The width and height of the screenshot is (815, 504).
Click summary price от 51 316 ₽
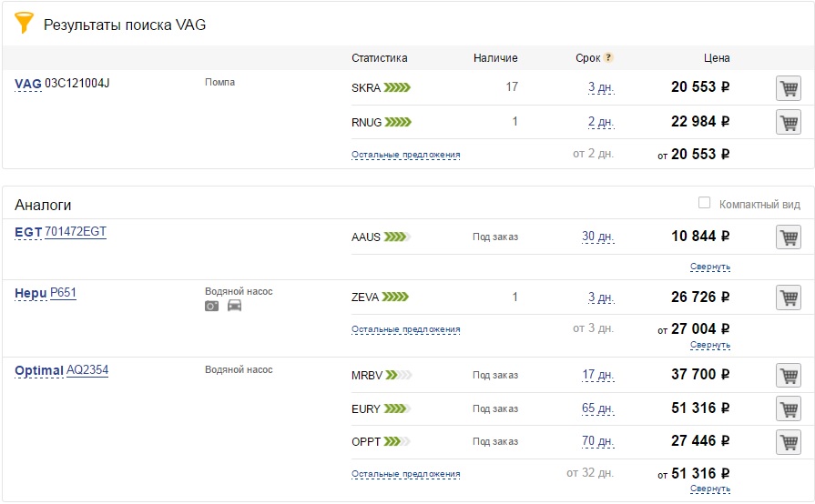[694, 473]
